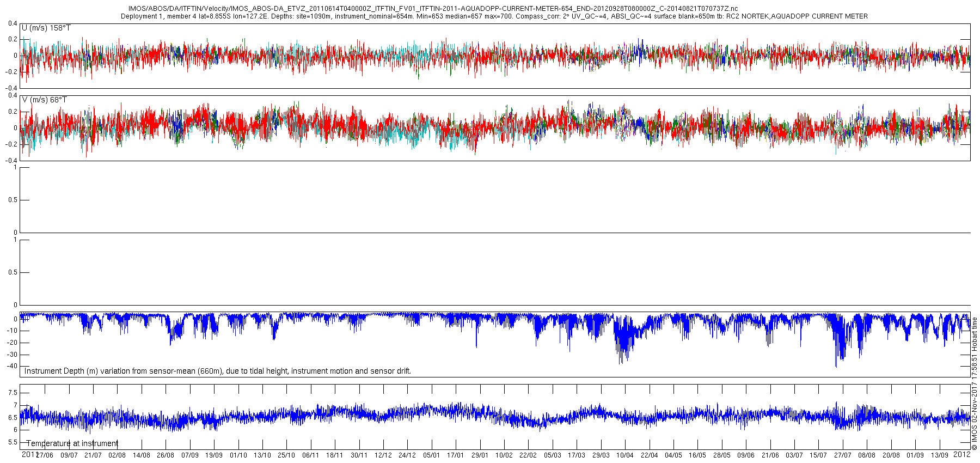Screen dimensions: 980x463
Task: Click the '7.5' temperature axis tick label
Action: [13, 393]
